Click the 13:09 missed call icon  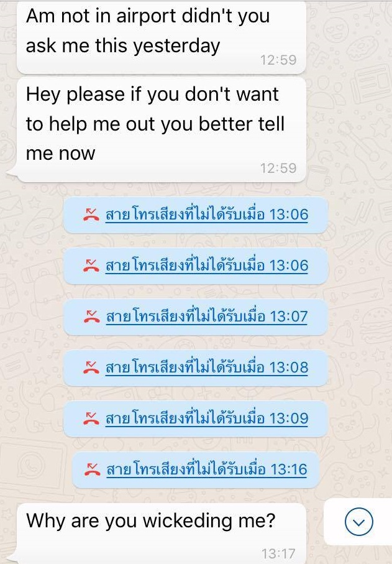(x=91, y=418)
